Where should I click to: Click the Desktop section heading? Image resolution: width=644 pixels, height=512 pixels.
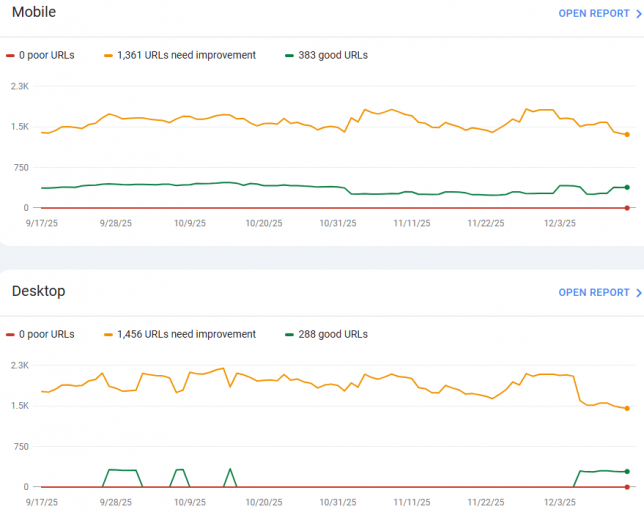[38, 291]
